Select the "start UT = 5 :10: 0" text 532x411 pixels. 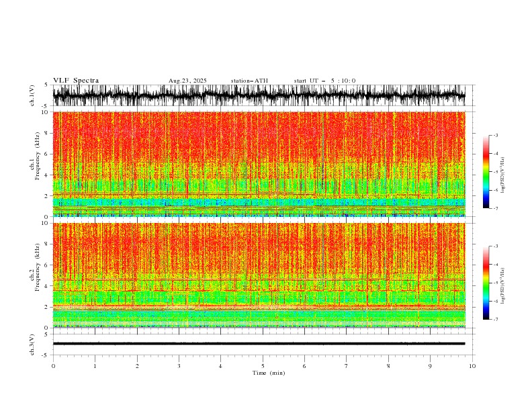click(324, 81)
